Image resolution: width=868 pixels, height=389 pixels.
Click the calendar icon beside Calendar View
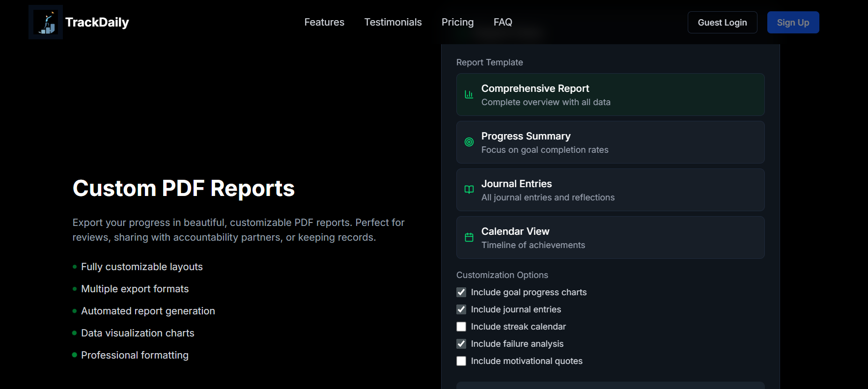(469, 237)
